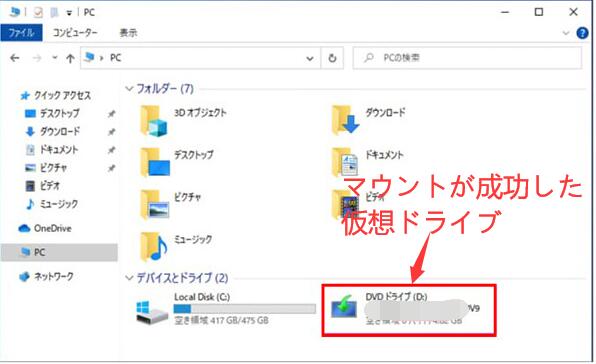This screenshot has width=596, height=364.
Task: Open the コンピューター ribbon tab
Action: pyautogui.click(x=75, y=33)
